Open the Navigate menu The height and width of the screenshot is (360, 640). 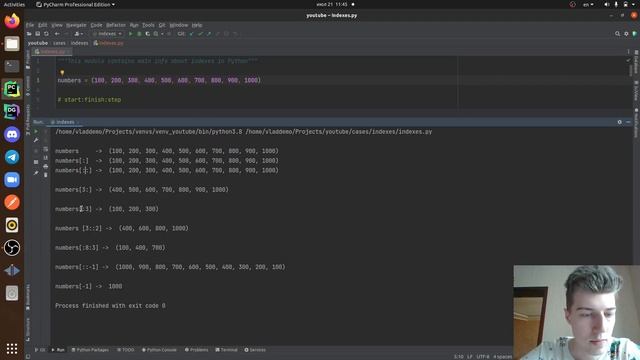[x=76, y=25]
